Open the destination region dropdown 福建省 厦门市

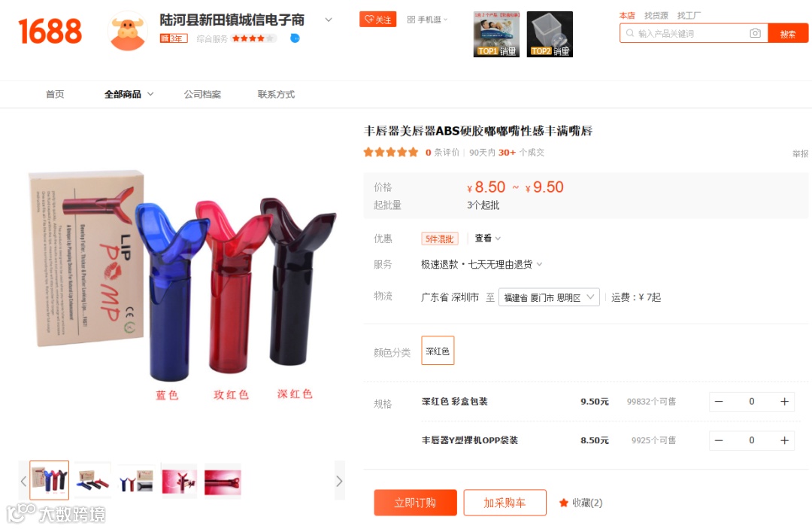549,297
